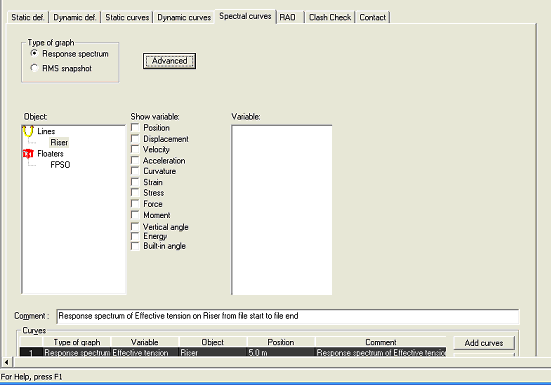Click the left arrow of horizontal scrollbar
This screenshot has width=551, height=387.
pyautogui.click(x=6, y=362)
